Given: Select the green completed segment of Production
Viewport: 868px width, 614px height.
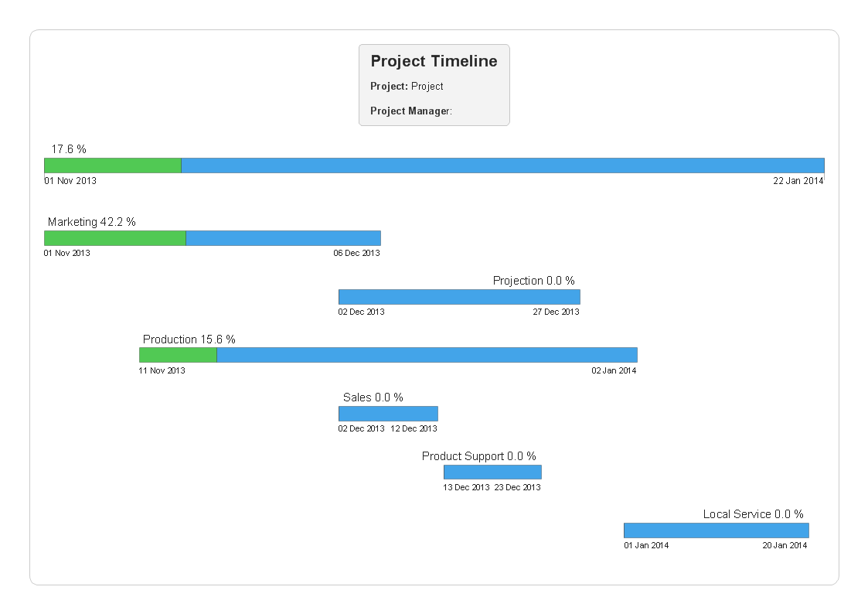Looking at the screenshot, I should 178,355.
